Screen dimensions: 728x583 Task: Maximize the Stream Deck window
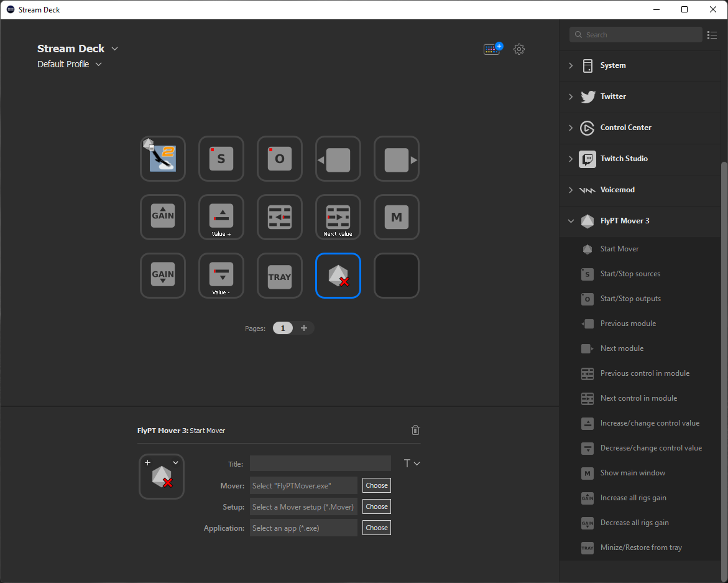pyautogui.click(x=684, y=10)
